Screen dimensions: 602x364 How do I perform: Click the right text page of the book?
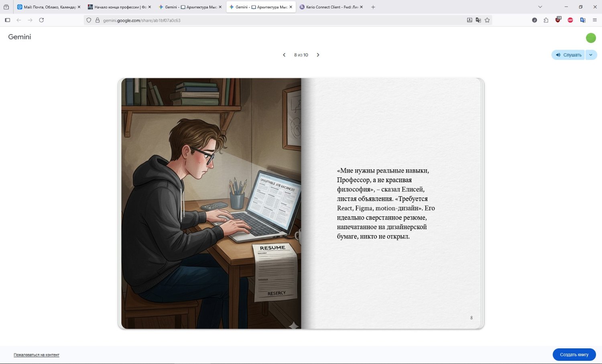point(391,203)
